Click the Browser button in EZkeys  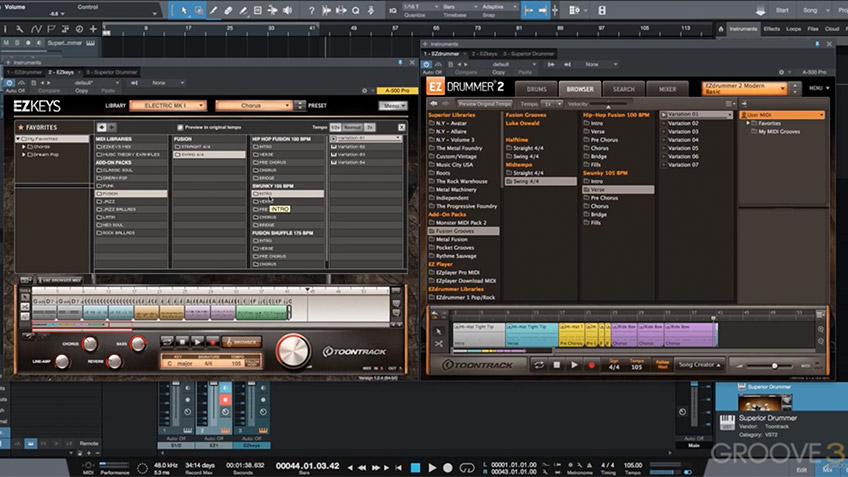(x=242, y=342)
